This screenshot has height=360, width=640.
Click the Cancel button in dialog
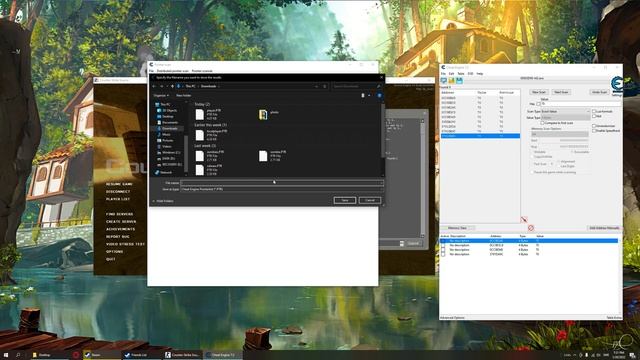tap(370, 200)
